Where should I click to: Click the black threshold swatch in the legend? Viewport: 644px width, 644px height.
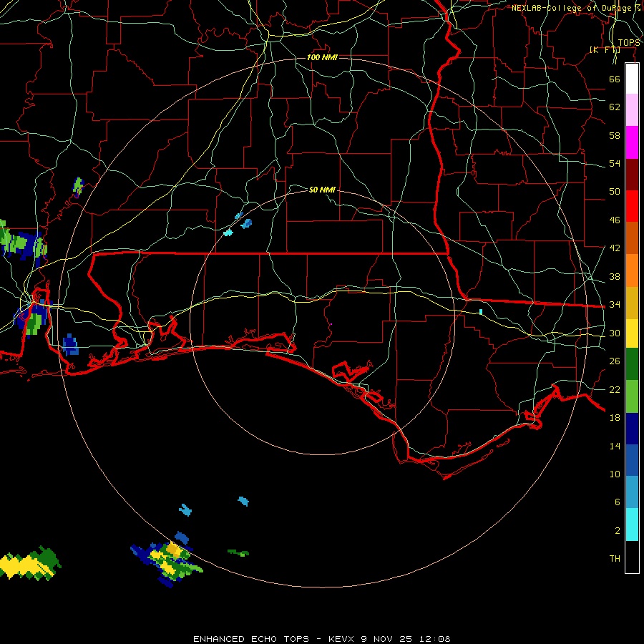click(x=632, y=557)
